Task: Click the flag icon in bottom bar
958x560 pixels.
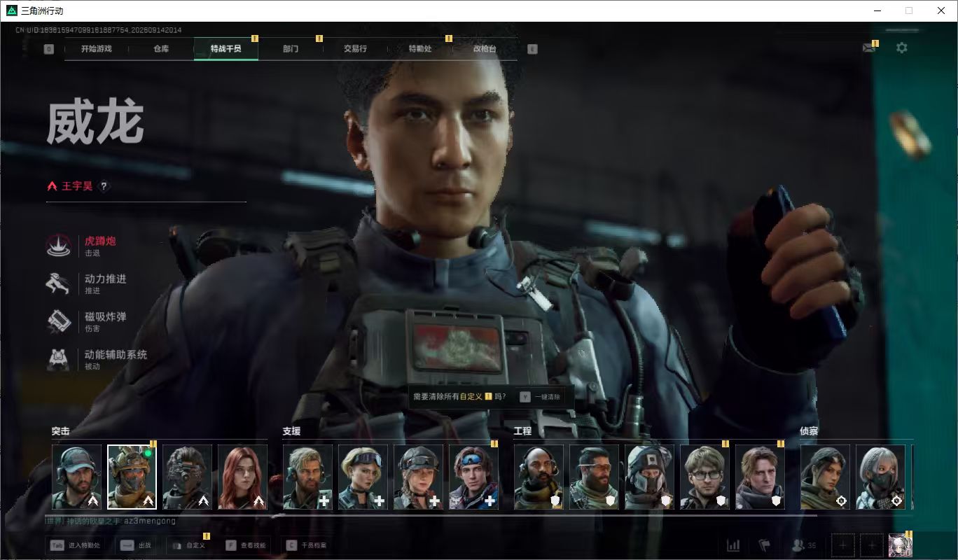Action: (765, 545)
